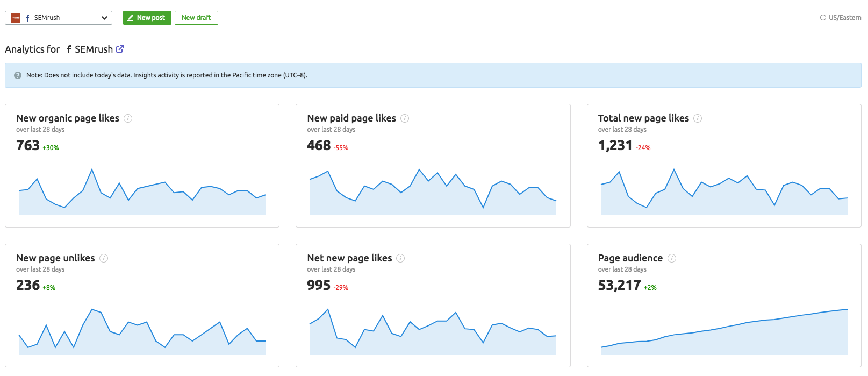This screenshot has width=868, height=376.
Task: Click the 1,231 total likes value
Action: click(615, 146)
